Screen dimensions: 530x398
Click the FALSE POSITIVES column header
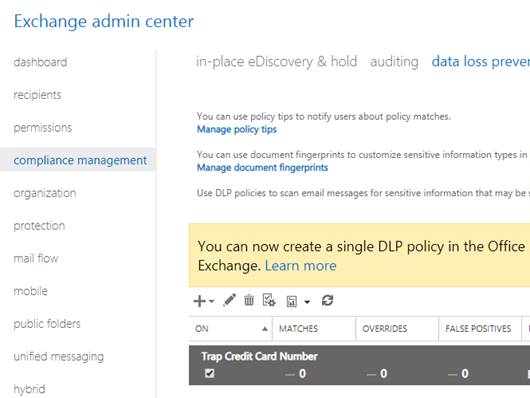[x=480, y=329]
